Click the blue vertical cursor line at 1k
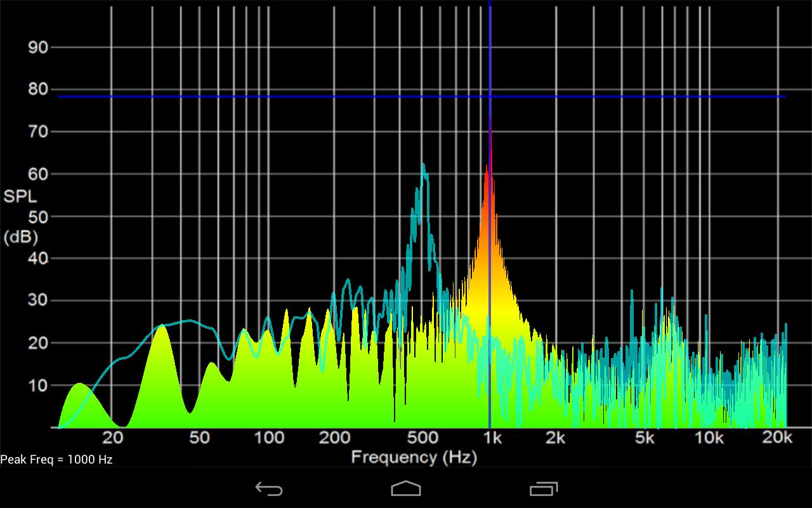 click(490, 254)
